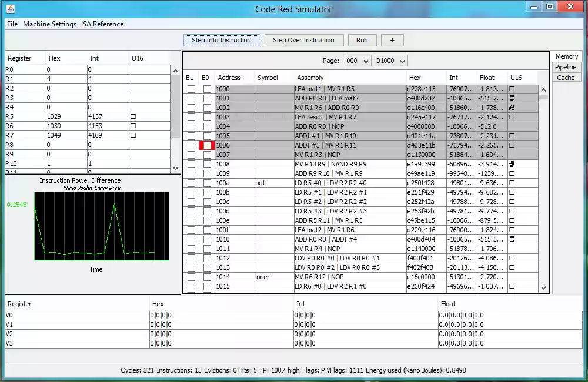Switch to the Pipeline tab
The width and height of the screenshot is (588, 382).
tap(566, 66)
